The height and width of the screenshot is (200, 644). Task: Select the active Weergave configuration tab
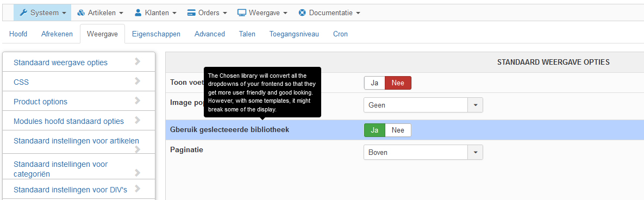tap(102, 34)
